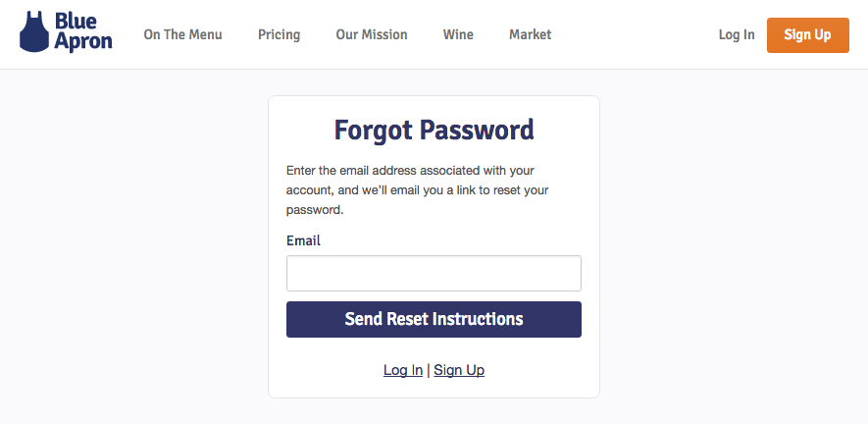Click the orange Sign Up button
Viewport: 868px width, 424px height.
(807, 35)
